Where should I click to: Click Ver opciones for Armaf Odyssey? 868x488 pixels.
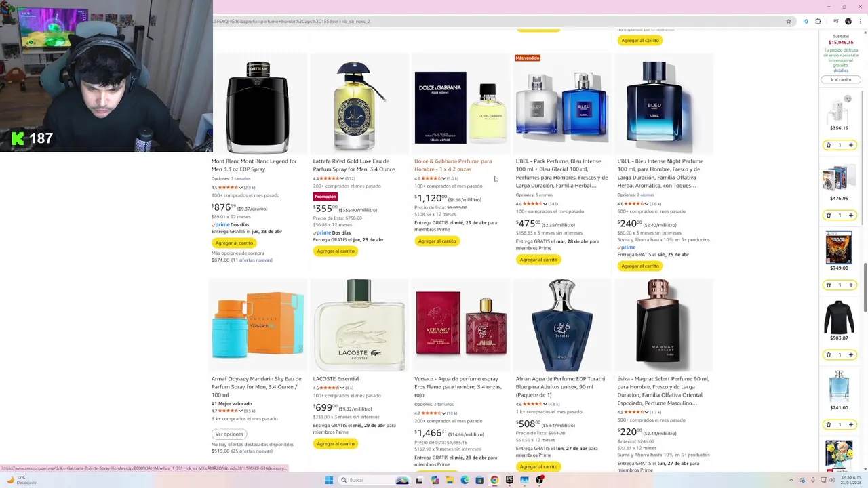229,434
